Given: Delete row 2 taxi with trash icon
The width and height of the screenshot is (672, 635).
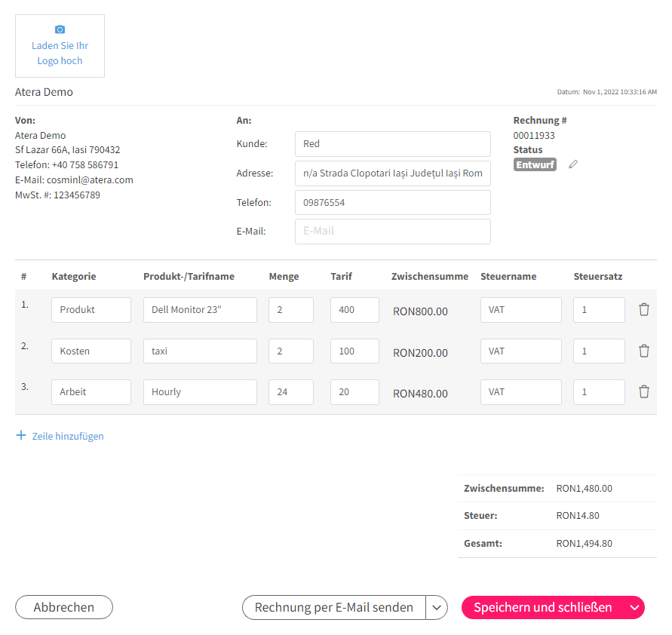Looking at the screenshot, I should pos(643,351).
